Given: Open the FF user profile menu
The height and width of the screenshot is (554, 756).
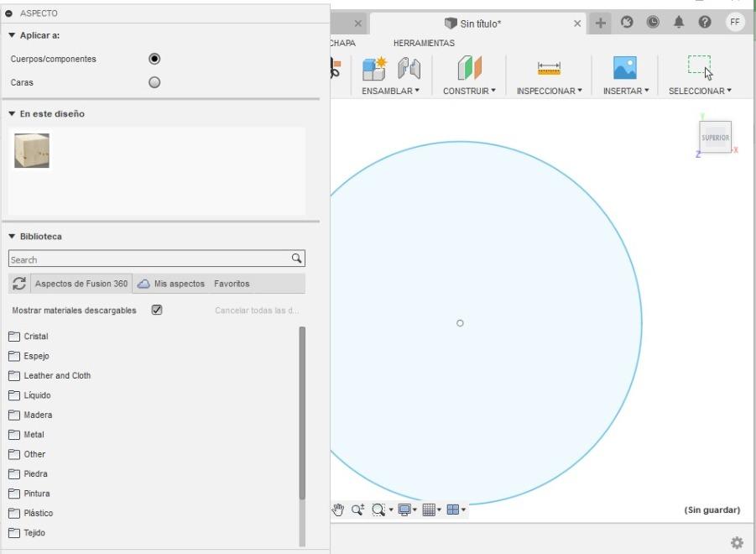Looking at the screenshot, I should [x=735, y=22].
